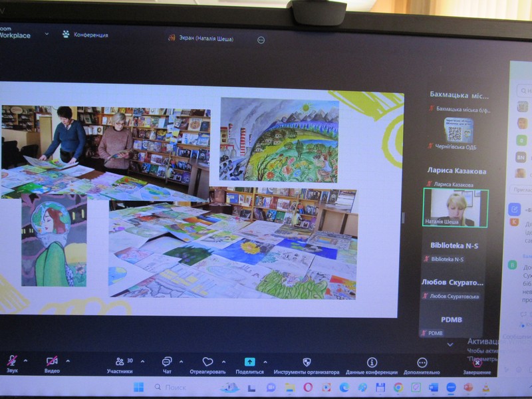Click the Отреагировать heart reaction icon

pyautogui.click(x=207, y=362)
